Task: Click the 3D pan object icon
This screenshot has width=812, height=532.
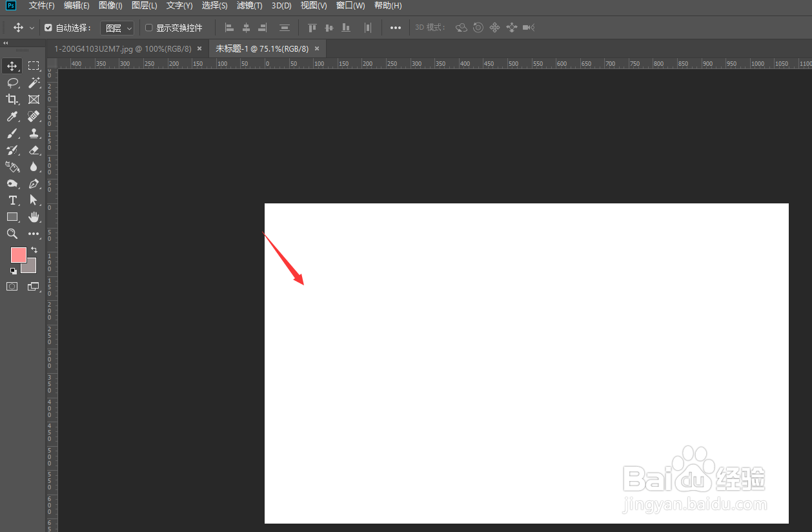Action: pos(495,28)
